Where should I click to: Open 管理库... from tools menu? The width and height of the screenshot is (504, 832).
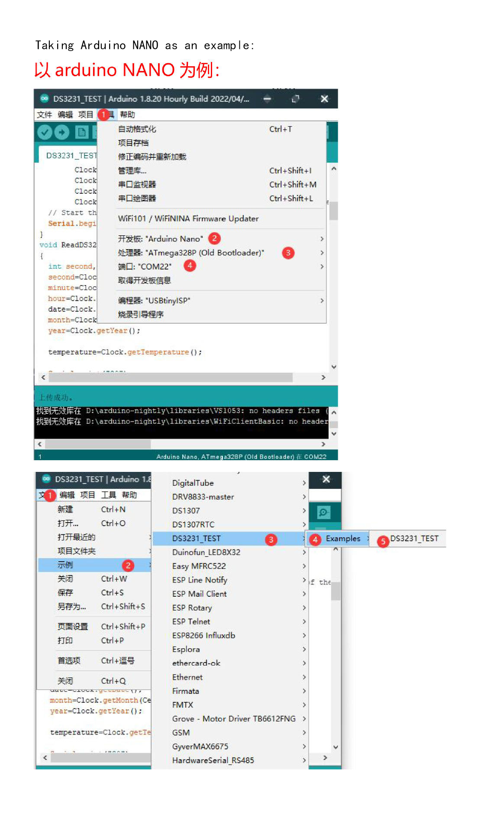click(x=212, y=171)
